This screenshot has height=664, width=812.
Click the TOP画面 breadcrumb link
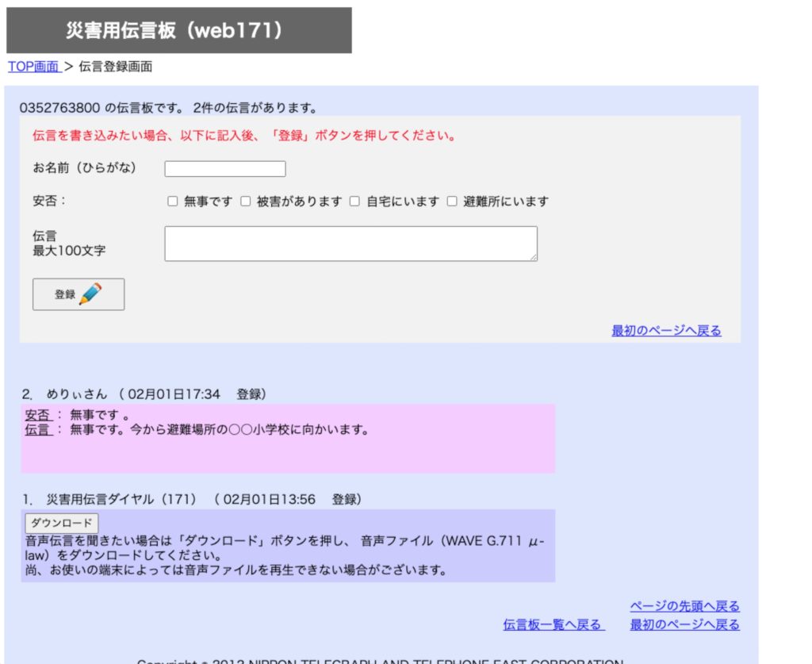click(x=34, y=67)
